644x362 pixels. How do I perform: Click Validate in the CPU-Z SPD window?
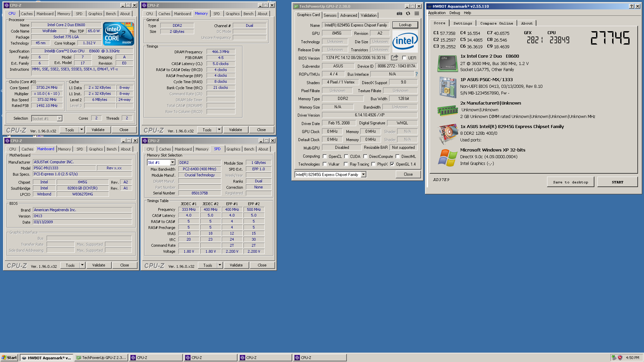tap(236, 265)
